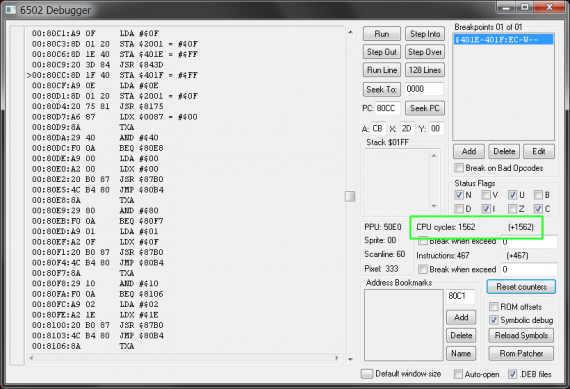Select line 00:80E5 JMP $80B4
This screenshot has height=389, width=570.
pyautogui.click(x=97, y=190)
